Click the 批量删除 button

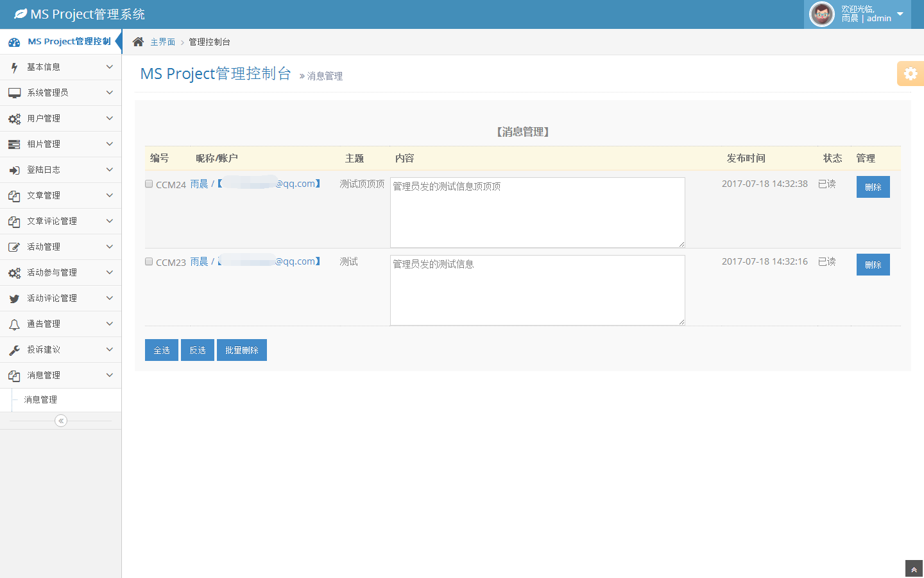[242, 350]
